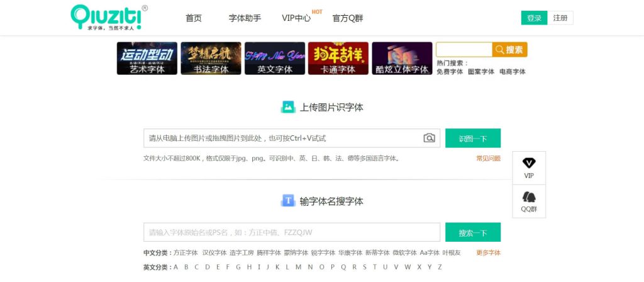Click the 输字体名搜字体 T icon
The width and height of the screenshot is (644, 282).
288,201
